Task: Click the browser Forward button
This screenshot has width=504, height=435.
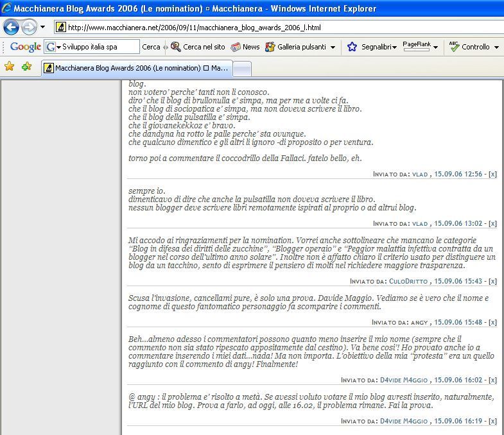Action: pyautogui.click(x=29, y=28)
